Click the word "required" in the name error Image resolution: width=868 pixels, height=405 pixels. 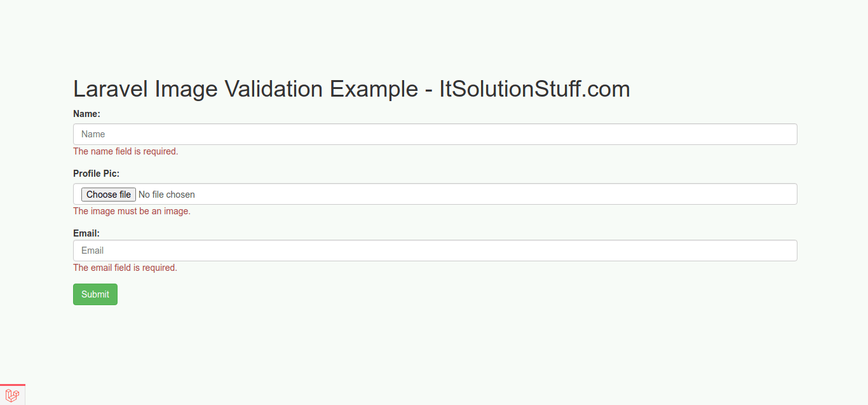click(x=159, y=151)
